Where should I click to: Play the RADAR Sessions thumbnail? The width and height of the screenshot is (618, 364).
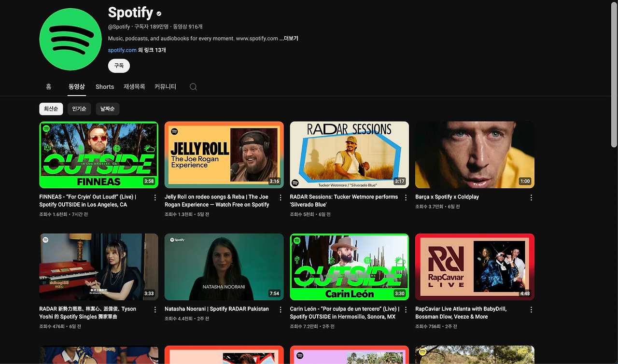[x=350, y=155]
